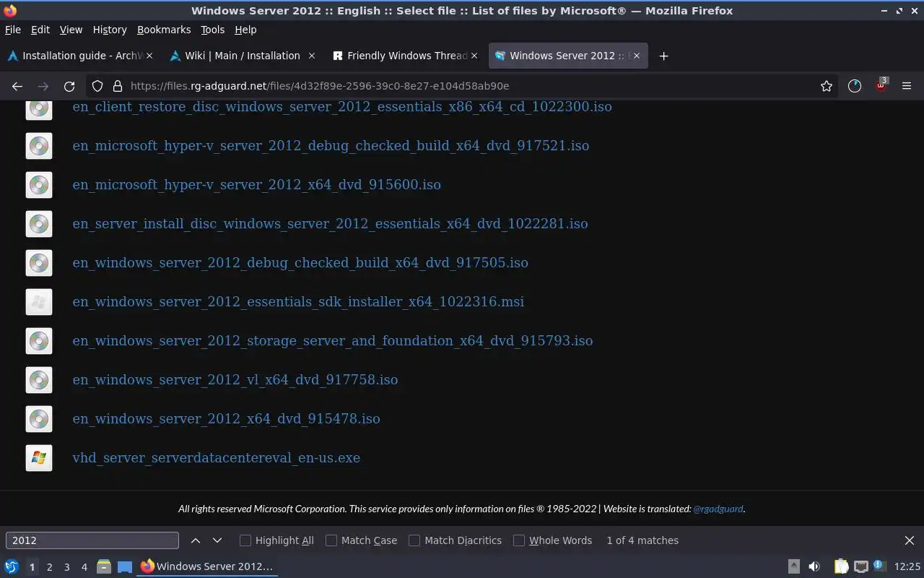This screenshot has width=924, height=578.
Task: Open vhd_server_serverdatacentereval_en-us.exe link
Action: [x=216, y=458]
